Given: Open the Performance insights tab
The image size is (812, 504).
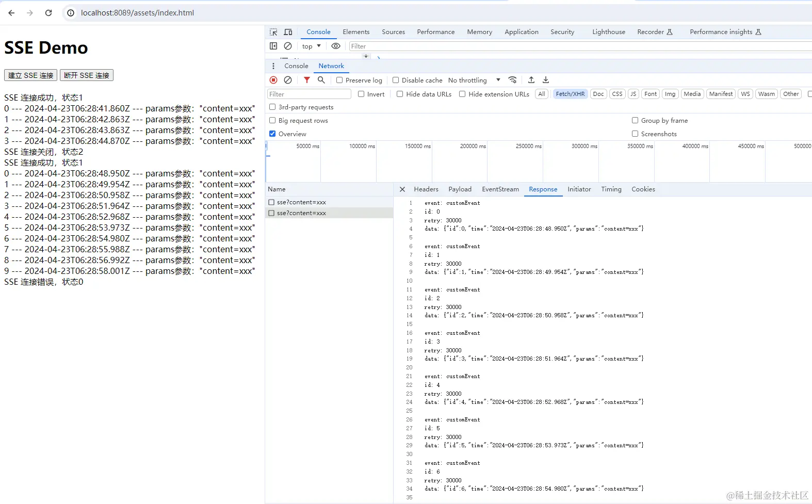Looking at the screenshot, I should [725, 32].
